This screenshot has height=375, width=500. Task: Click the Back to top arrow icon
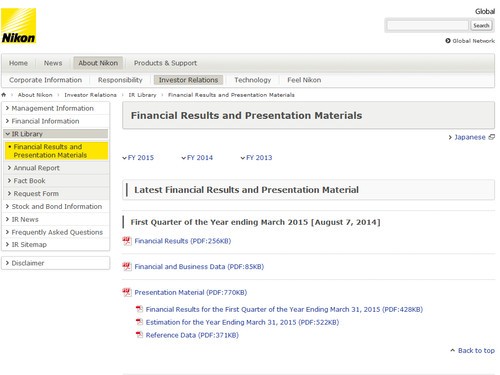(452, 350)
